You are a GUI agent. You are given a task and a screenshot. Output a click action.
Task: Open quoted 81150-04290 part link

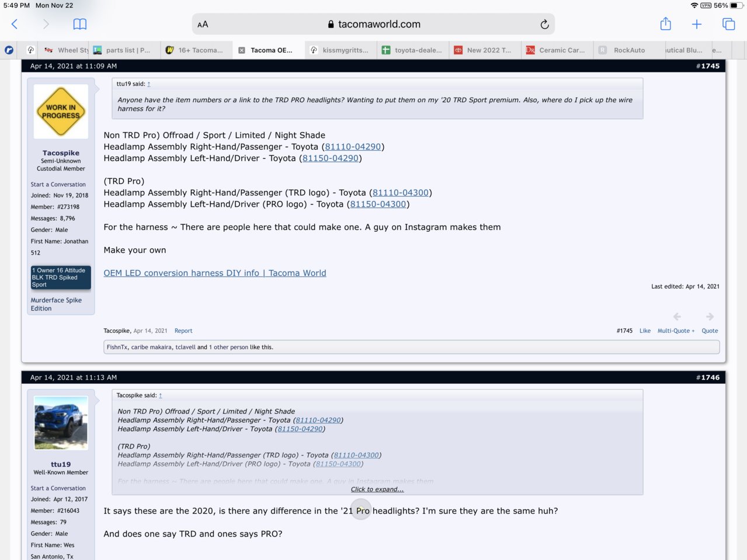(x=300, y=429)
